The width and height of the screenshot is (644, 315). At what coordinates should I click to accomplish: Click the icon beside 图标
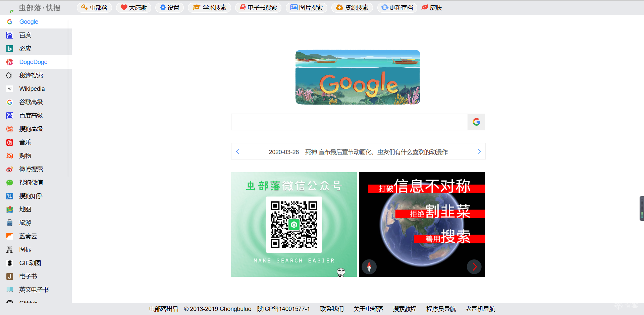tap(10, 250)
